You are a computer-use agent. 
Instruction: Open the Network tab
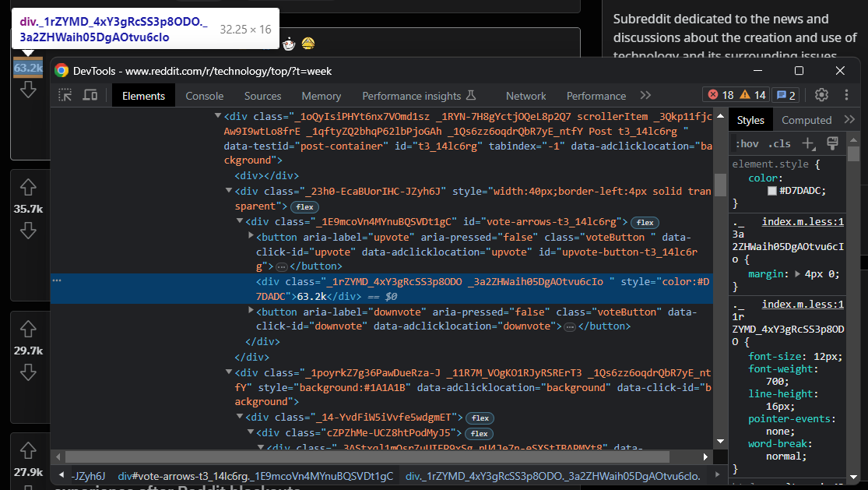click(525, 96)
